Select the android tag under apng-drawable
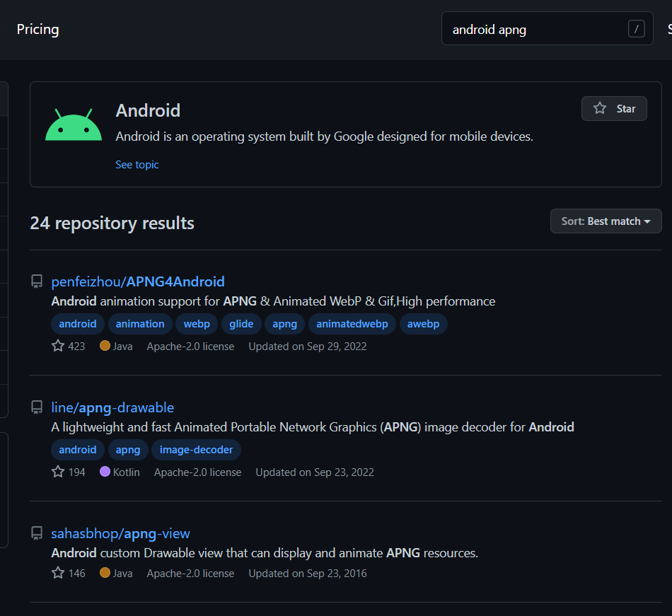This screenshot has height=616, width=672. (x=78, y=450)
